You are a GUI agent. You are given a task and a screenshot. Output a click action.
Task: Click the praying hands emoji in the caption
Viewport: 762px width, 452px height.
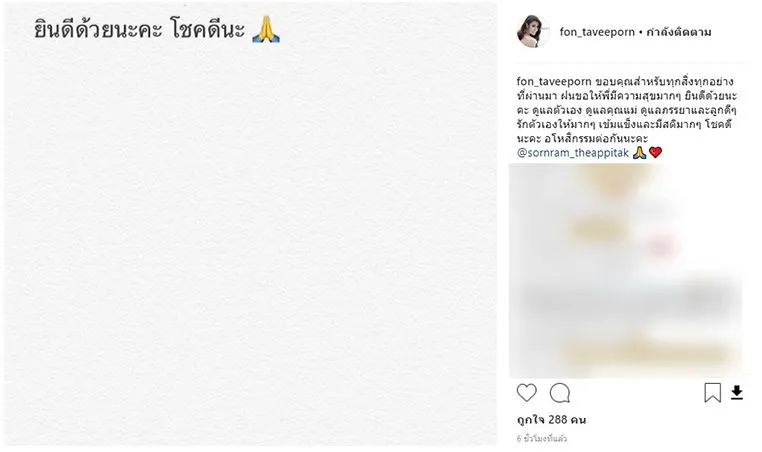point(639,153)
